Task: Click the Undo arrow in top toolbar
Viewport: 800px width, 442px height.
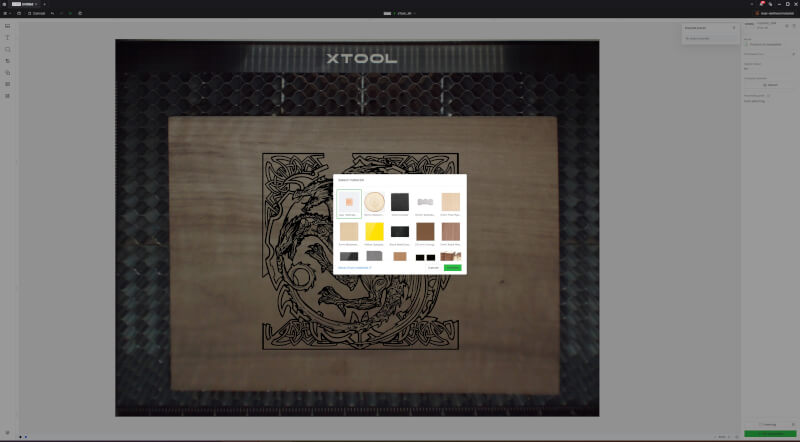Action: click(x=52, y=13)
